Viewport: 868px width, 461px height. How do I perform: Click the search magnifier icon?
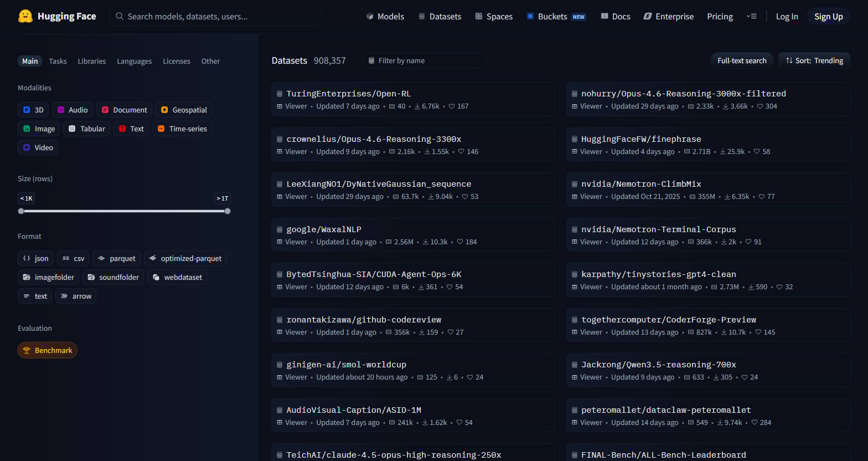[x=120, y=16]
